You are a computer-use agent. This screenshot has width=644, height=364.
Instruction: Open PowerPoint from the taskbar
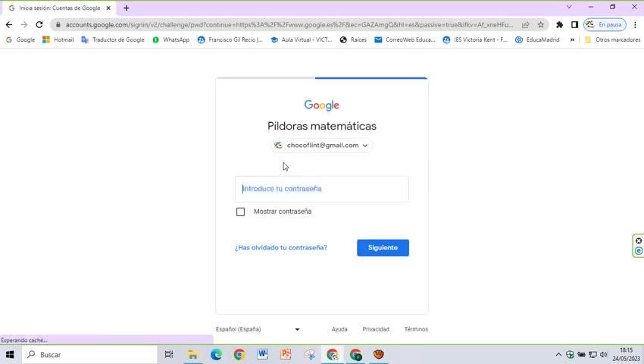[286, 355]
